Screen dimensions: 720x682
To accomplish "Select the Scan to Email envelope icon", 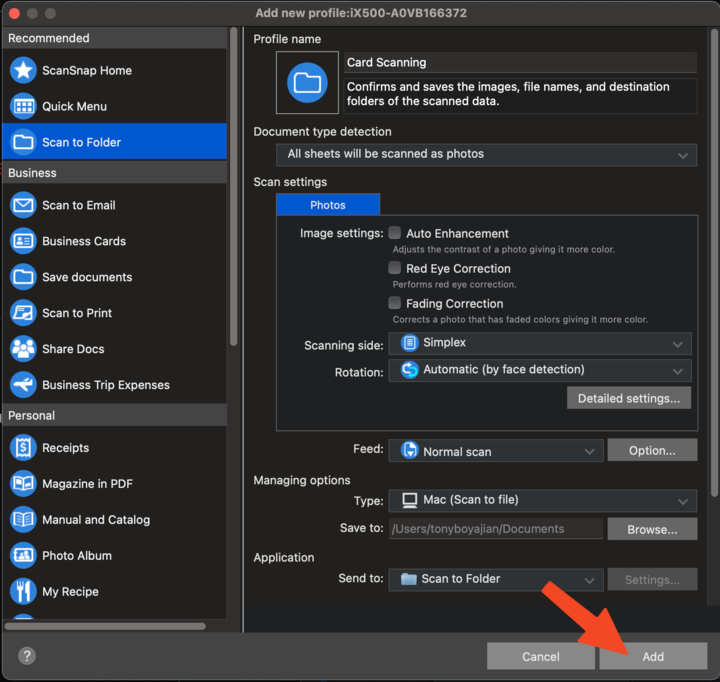I will click(x=23, y=205).
